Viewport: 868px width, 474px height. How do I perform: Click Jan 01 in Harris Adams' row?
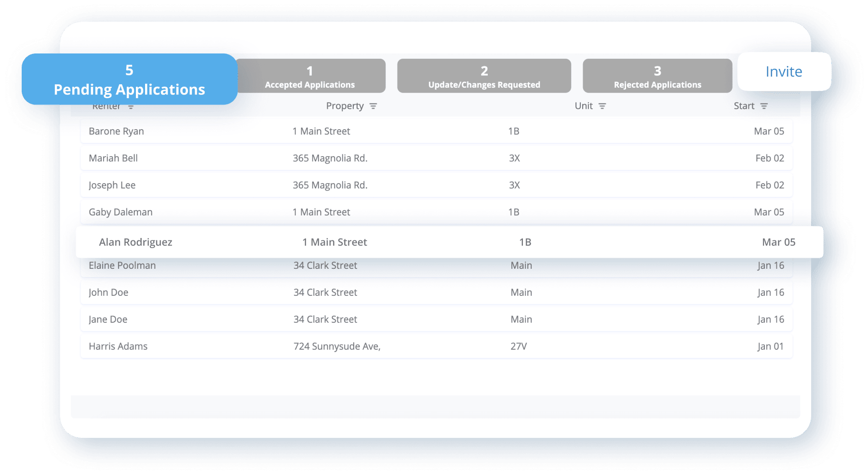point(770,346)
